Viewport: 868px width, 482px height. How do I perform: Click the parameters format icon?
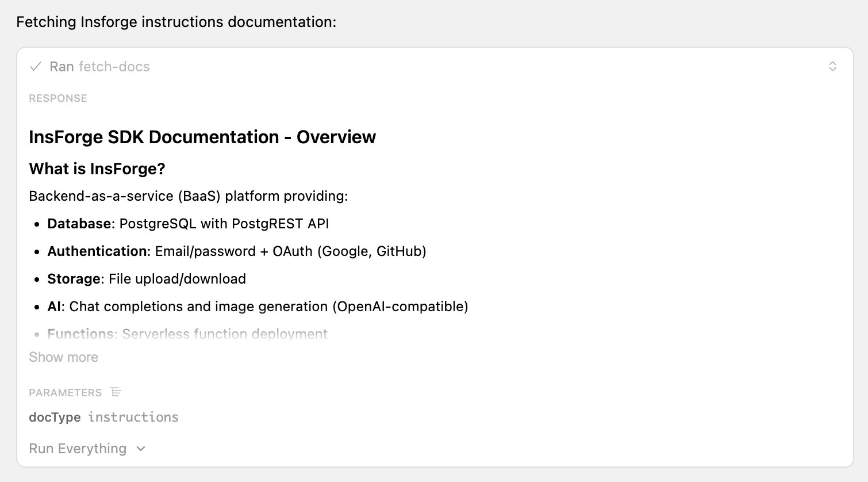click(116, 392)
